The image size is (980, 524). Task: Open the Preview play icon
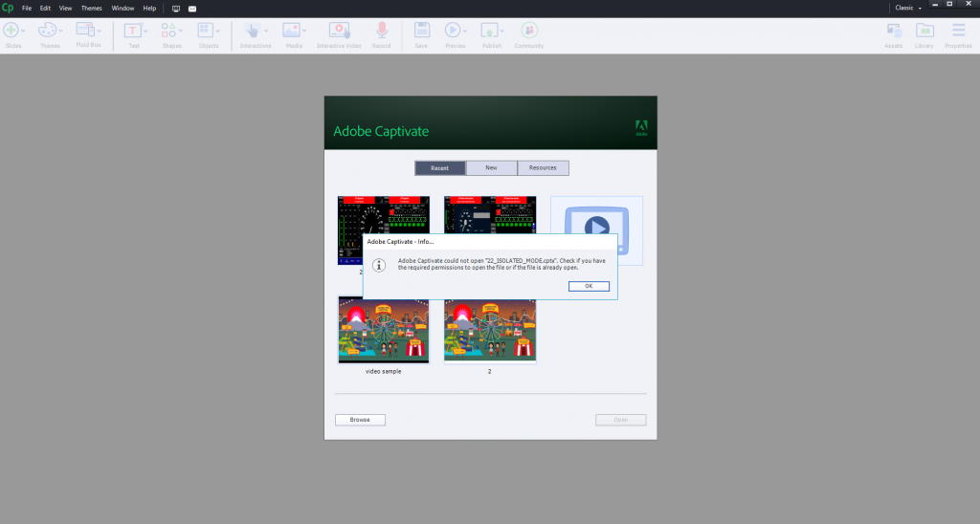454,32
